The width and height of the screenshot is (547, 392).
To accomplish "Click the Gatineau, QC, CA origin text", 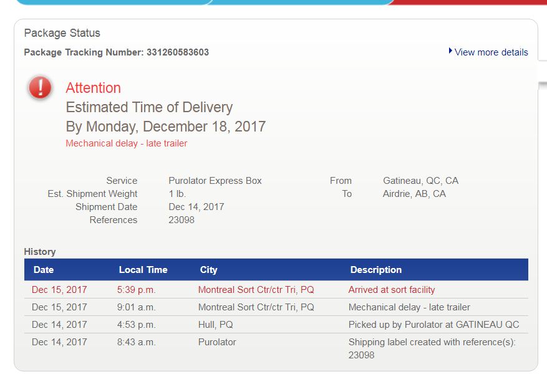I will pos(421,181).
